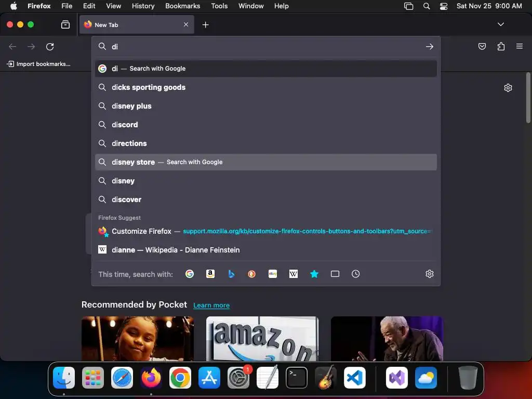
Task: Open the Apple menu
Action: 14,6
